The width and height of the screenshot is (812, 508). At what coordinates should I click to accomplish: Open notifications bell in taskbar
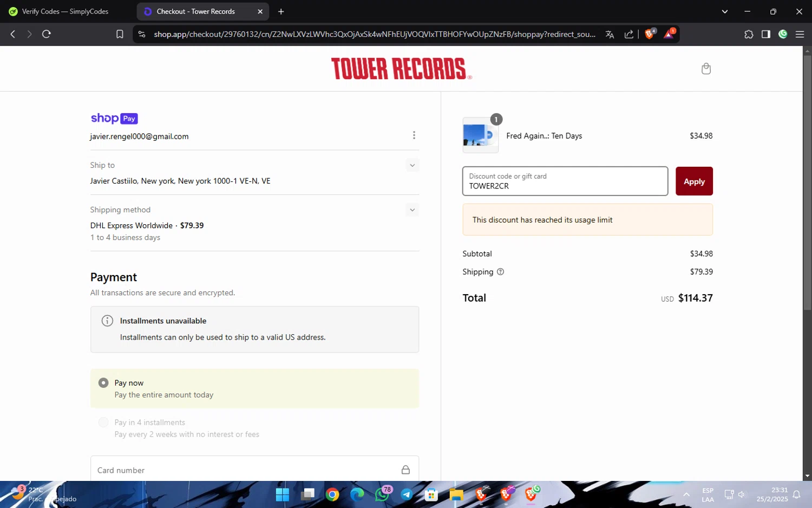(796, 494)
